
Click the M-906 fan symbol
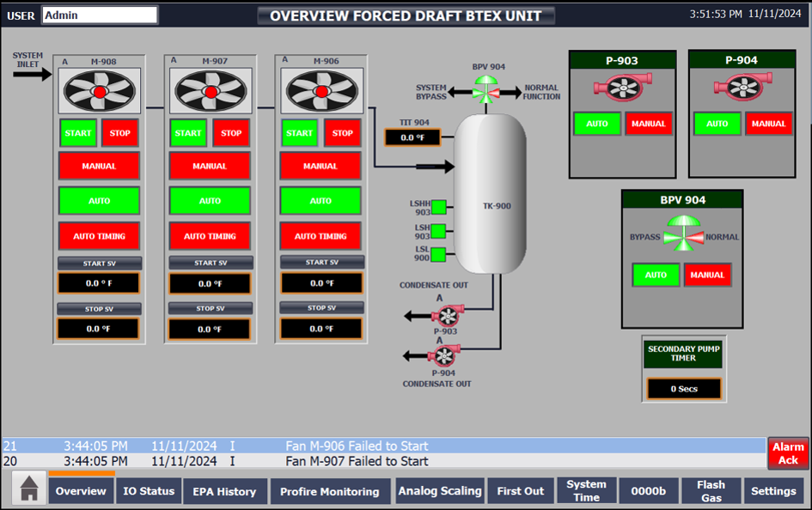click(x=321, y=91)
